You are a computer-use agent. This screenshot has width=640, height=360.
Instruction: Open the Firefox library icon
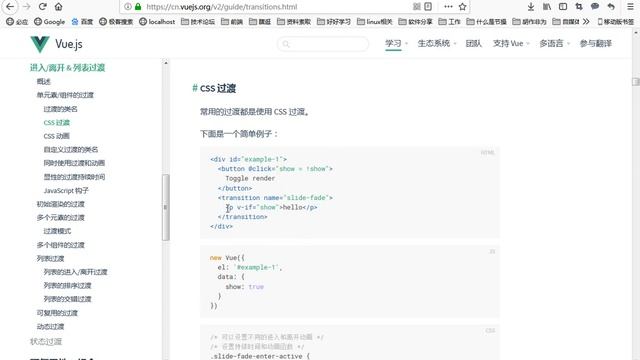click(547, 7)
